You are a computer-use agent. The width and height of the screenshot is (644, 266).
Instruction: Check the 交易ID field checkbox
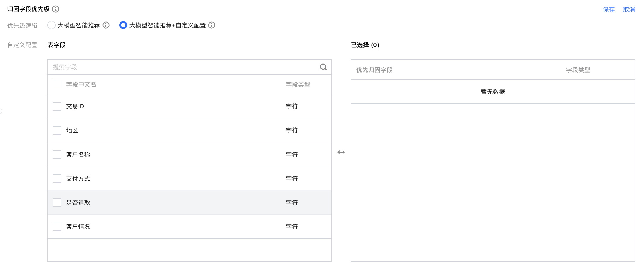point(57,106)
